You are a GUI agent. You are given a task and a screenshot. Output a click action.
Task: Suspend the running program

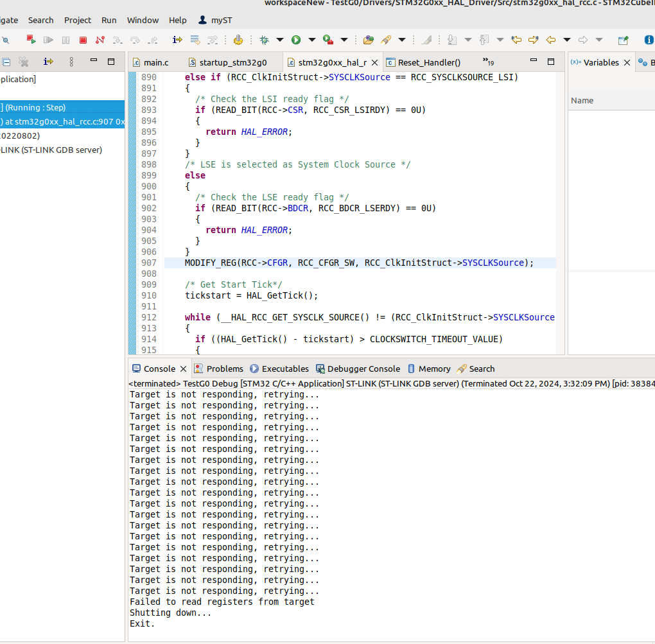point(65,40)
